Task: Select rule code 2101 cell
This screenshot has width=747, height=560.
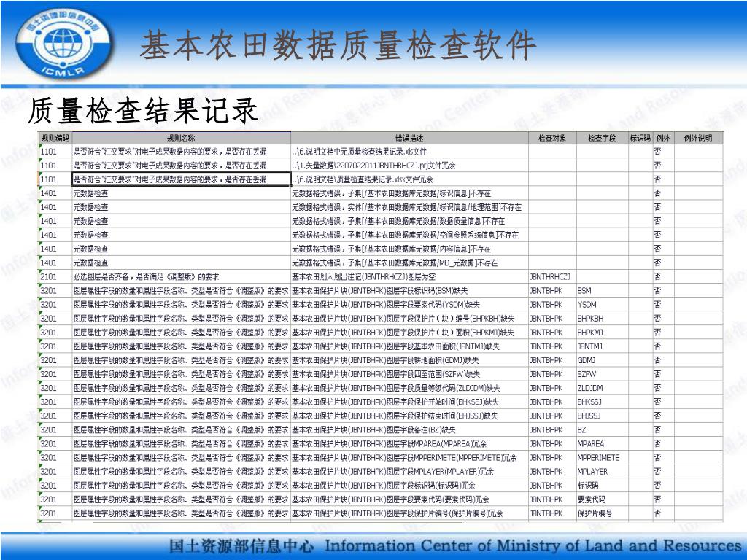Action: coord(55,276)
